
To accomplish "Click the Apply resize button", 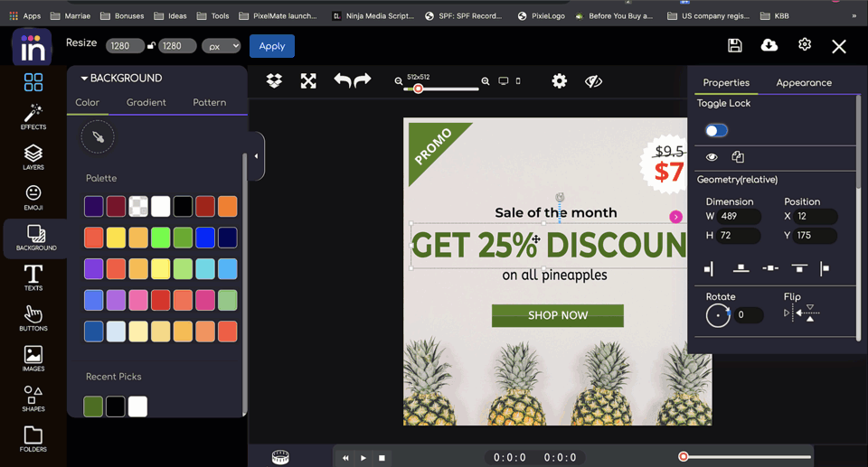I will point(272,46).
